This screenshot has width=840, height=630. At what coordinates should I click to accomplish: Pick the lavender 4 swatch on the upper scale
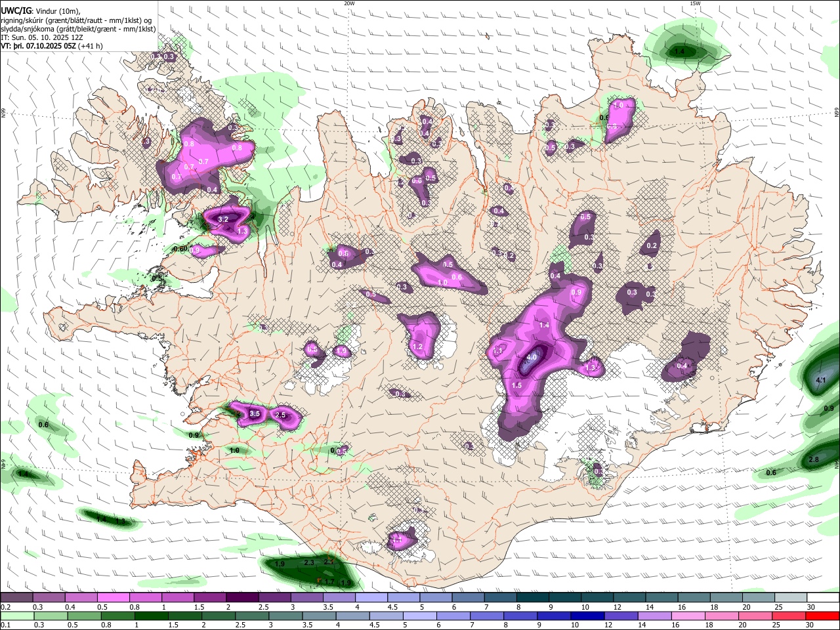coord(371,597)
